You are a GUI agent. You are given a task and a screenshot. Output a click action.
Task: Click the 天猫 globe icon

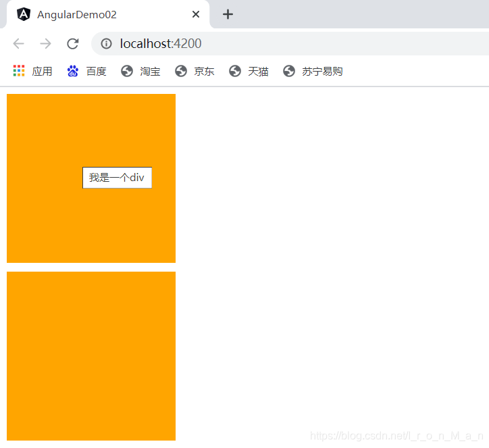pos(235,71)
